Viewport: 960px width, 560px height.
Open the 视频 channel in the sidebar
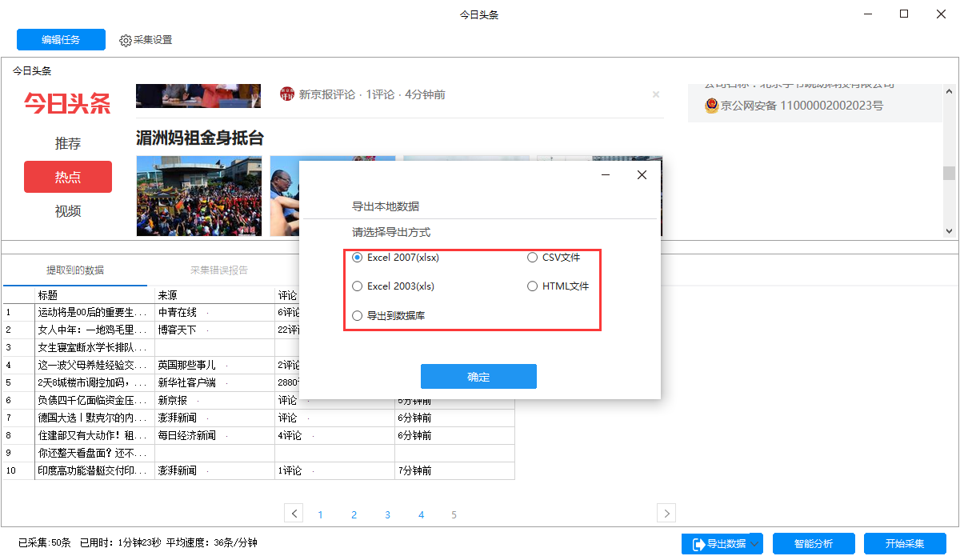click(x=68, y=211)
